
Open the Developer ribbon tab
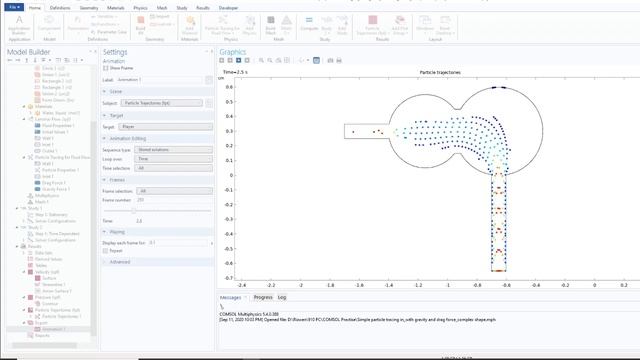click(228, 8)
